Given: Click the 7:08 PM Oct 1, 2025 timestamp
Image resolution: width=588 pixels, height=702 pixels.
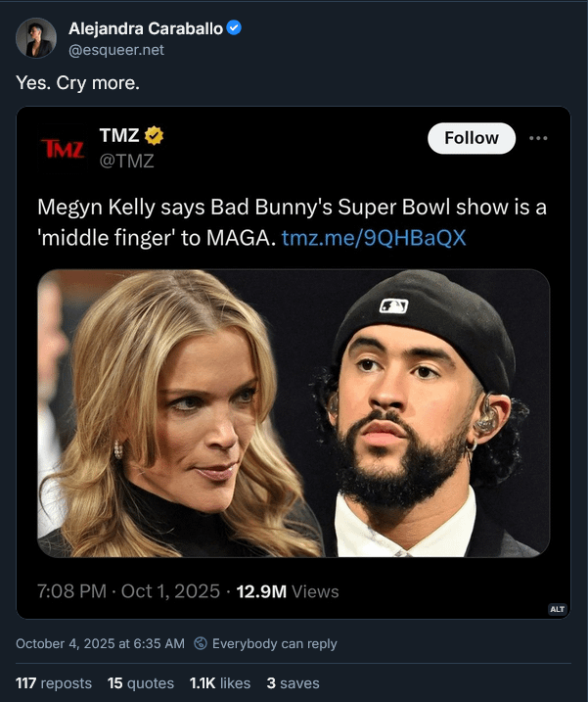Looking at the screenshot, I should click(x=128, y=591).
